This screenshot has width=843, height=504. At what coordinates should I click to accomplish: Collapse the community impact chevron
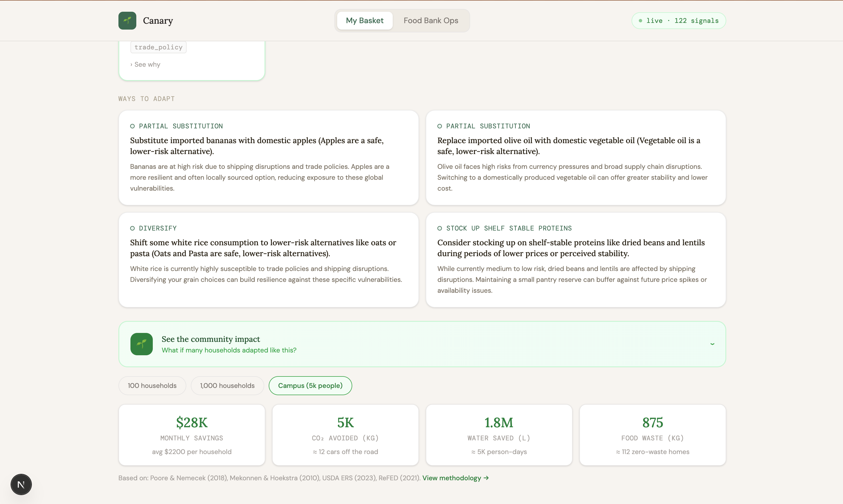(x=712, y=344)
